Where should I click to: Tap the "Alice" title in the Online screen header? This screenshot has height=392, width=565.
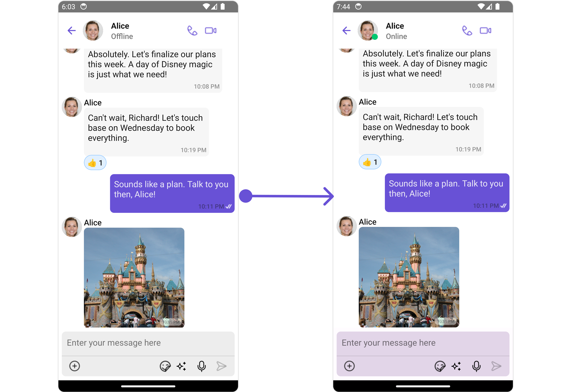[395, 26]
